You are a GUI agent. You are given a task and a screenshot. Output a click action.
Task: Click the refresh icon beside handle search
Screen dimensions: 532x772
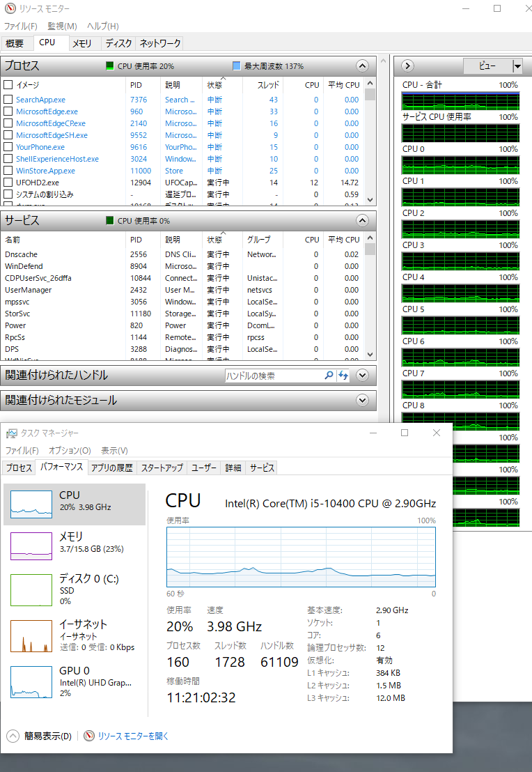pyautogui.click(x=343, y=376)
